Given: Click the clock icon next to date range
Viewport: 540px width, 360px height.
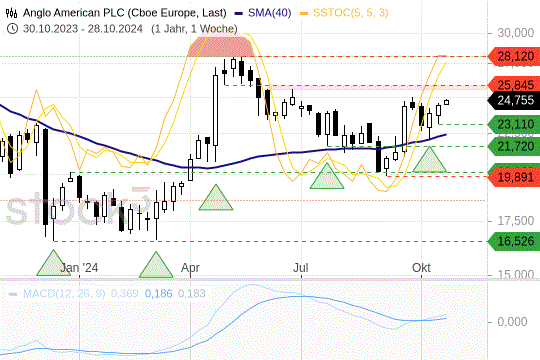Looking at the screenshot, I should [x=12, y=28].
